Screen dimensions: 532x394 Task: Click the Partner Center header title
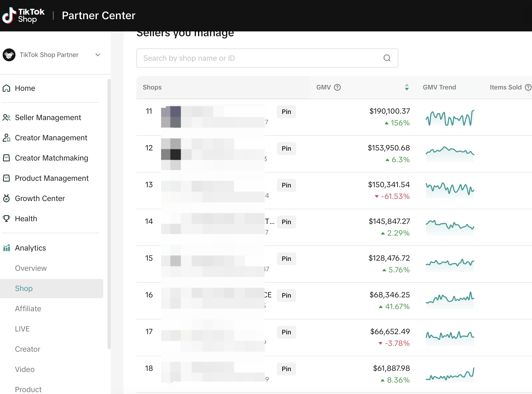coord(99,15)
